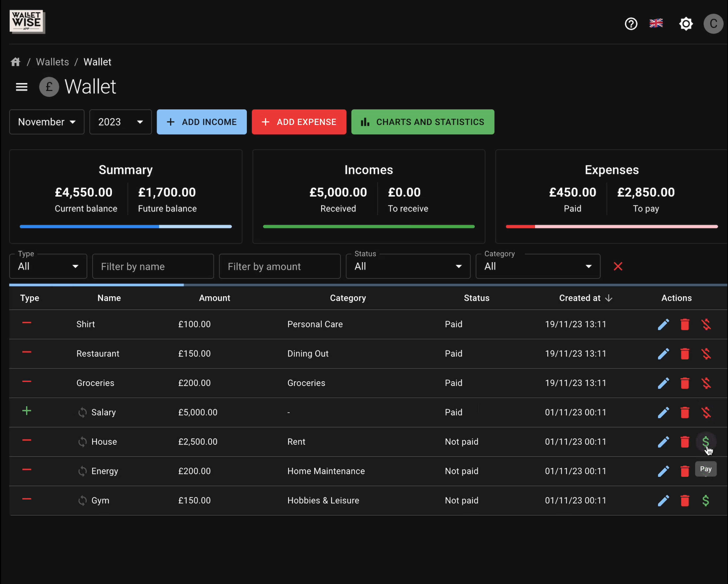Delete the Shirt transaction
The image size is (728, 584).
coord(685,324)
